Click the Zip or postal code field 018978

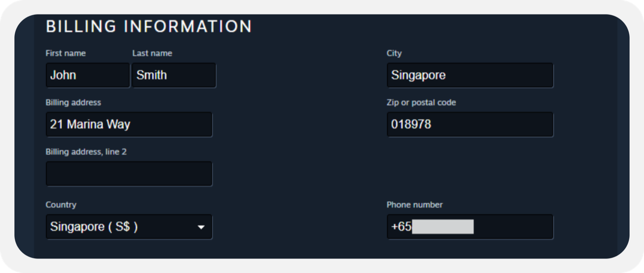(470, 124)
